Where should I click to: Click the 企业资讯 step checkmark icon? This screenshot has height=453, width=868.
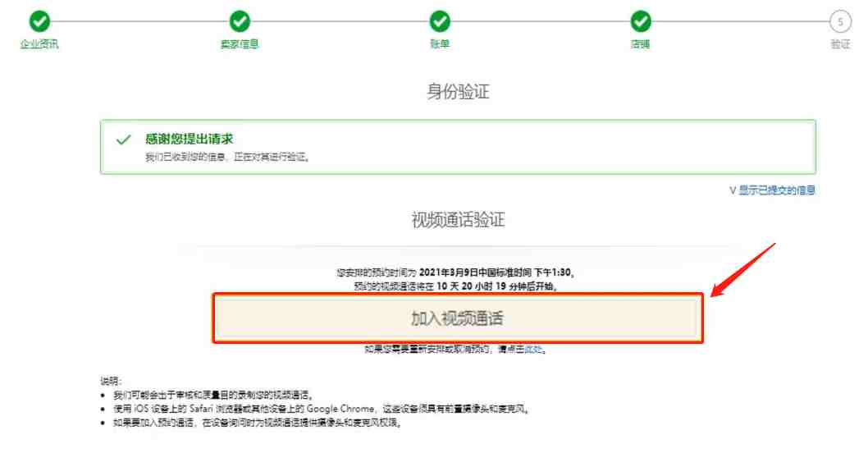point(39,21)
